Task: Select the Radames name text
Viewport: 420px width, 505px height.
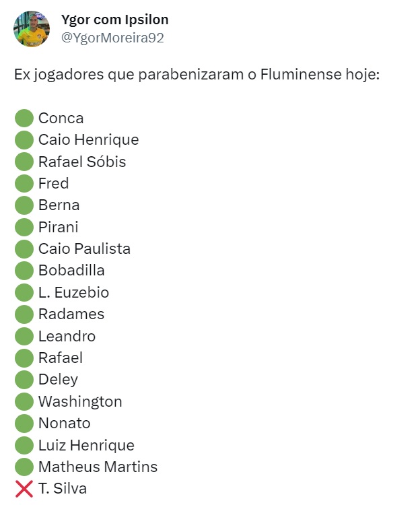Action: click(x=71, y=314)
